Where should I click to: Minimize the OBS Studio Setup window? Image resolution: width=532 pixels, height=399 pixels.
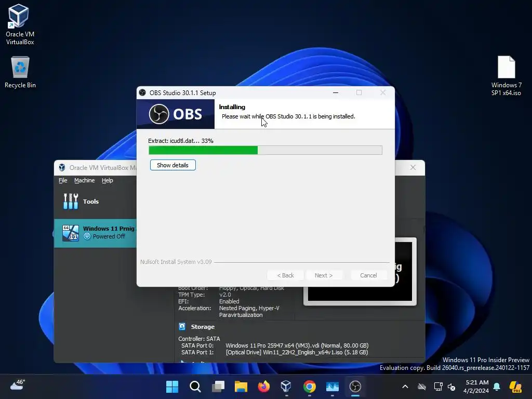coord(336,92)
